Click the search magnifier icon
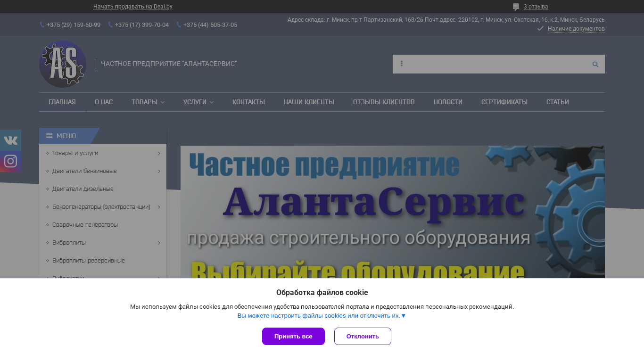Screen dimensions: 644x362 [x=595, y=64]
